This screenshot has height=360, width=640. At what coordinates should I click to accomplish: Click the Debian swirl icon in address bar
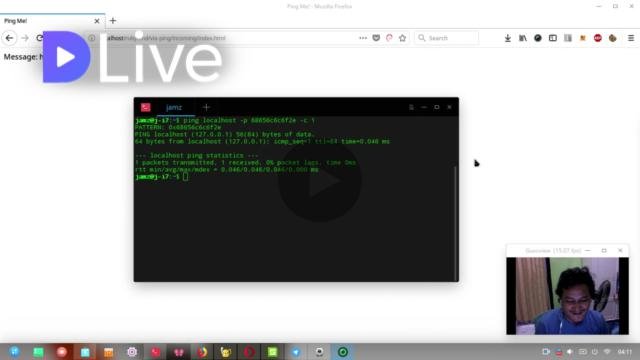coord(389,38)
